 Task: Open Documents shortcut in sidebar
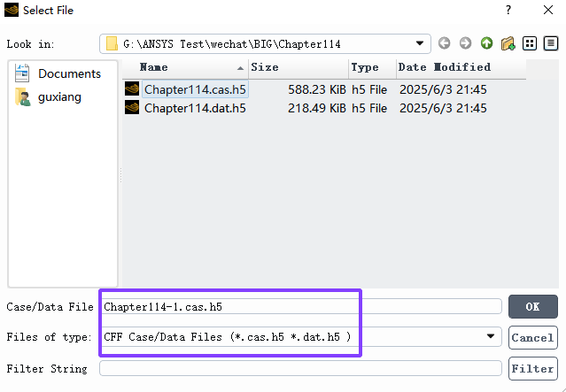point(58,73)
